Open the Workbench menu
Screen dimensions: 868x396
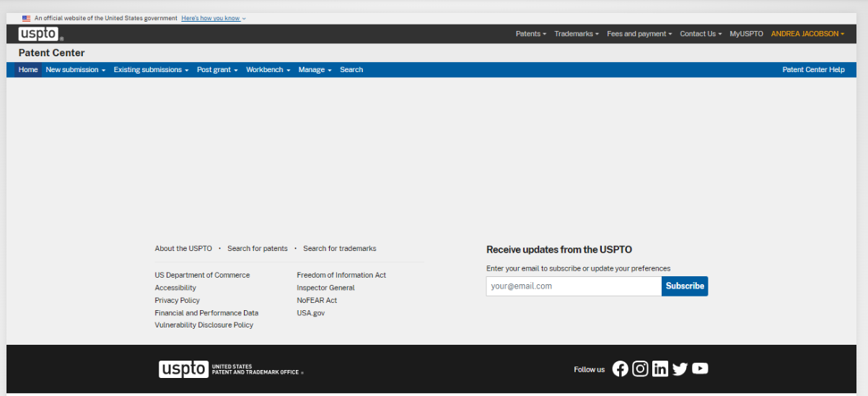click(268, 70)
